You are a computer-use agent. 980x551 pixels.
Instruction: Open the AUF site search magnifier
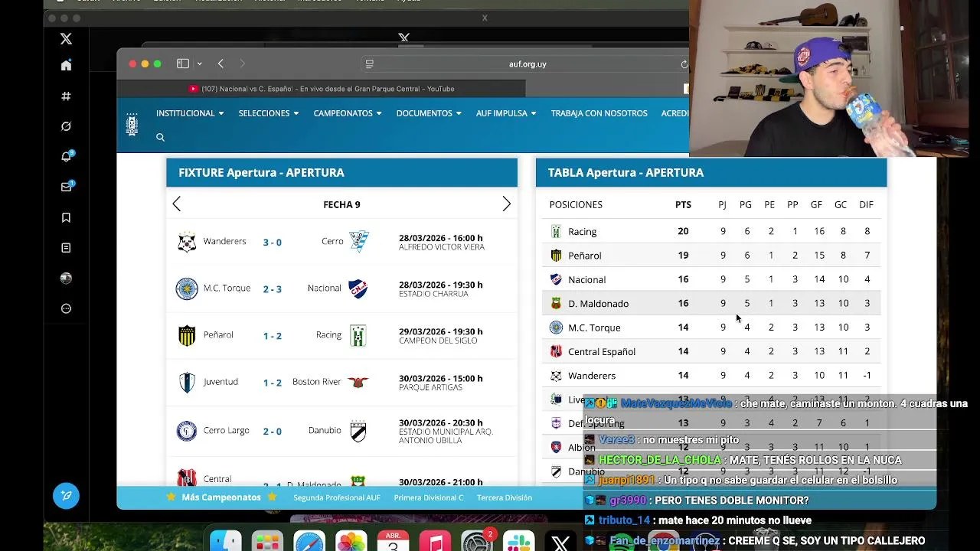click(160, 137)
